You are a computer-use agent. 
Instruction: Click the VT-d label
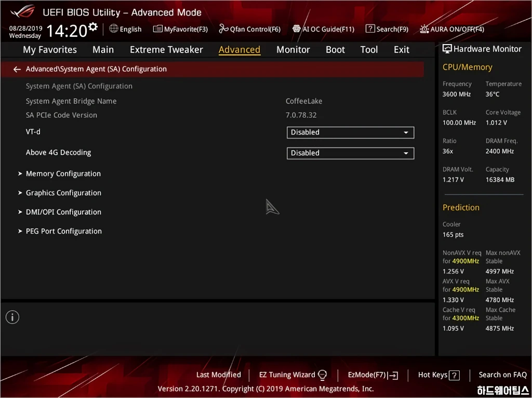(x=33, y=132)
